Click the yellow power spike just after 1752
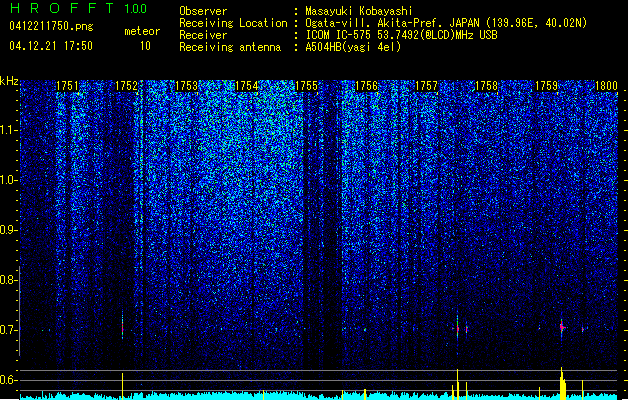This screenshot has height=400, width=629. pos(122,386)
